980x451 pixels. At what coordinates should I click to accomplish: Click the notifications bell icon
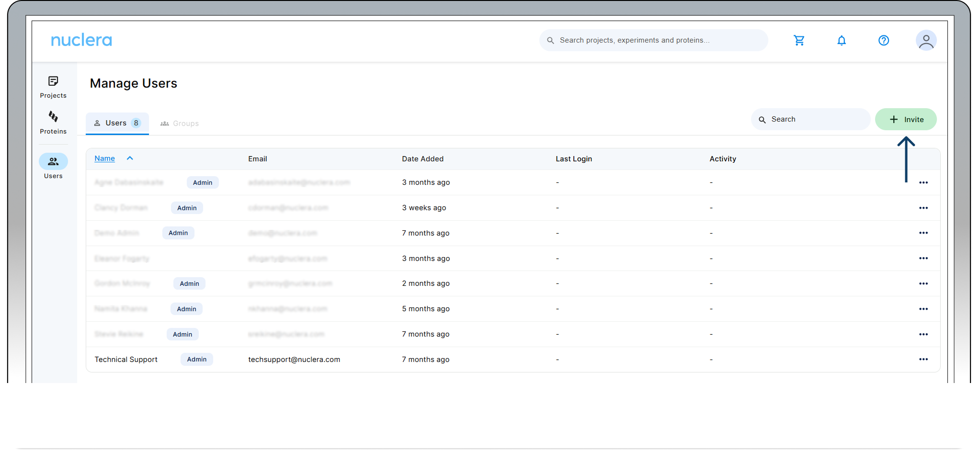(x=841, y=40)
